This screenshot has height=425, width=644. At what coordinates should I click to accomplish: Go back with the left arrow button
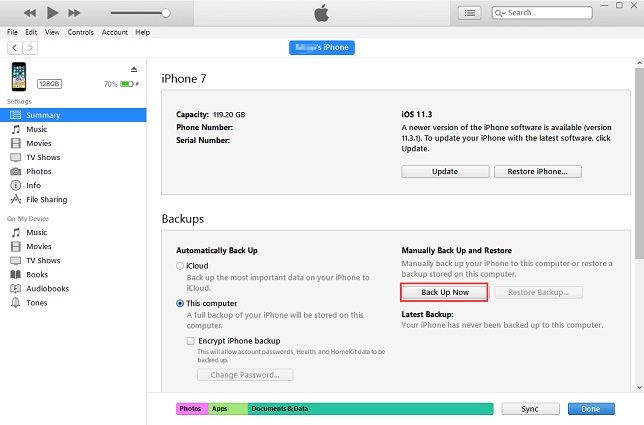[x=15, y=48]
